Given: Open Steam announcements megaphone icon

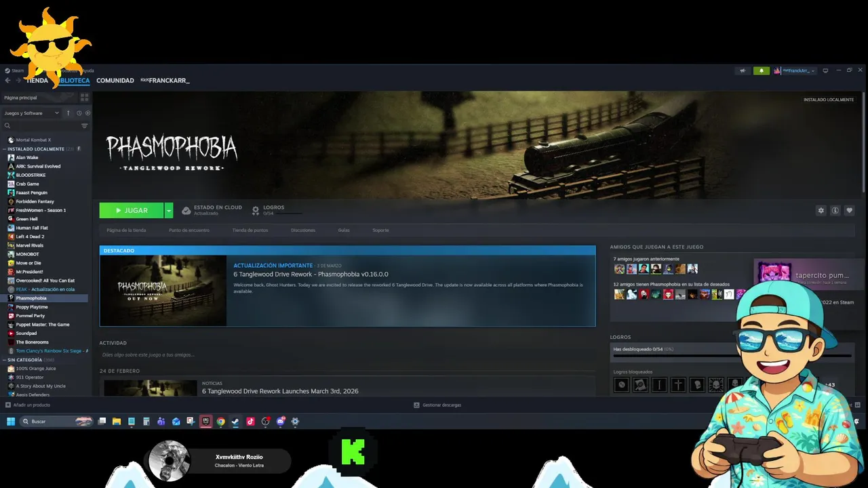Looking at the screenshot, I should 743,70.
